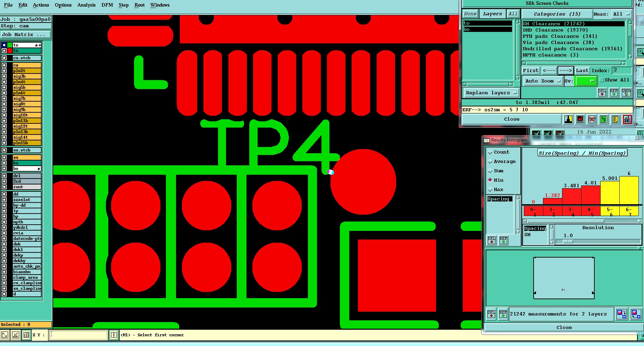Open the Edit menu

(23, 5)
